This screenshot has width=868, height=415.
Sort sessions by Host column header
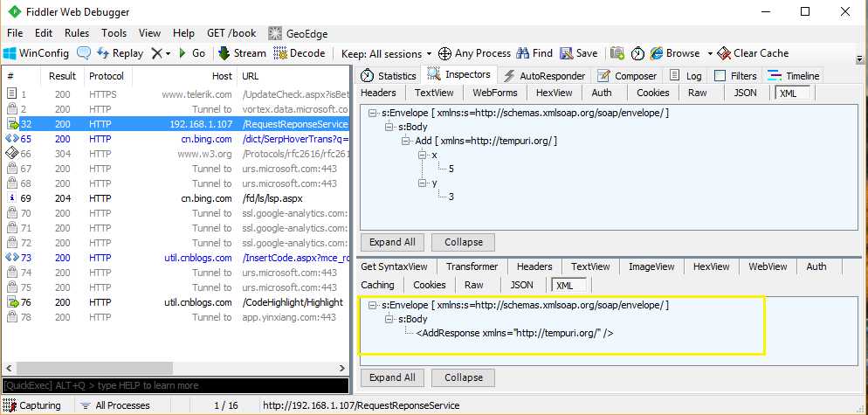[184, 76]
